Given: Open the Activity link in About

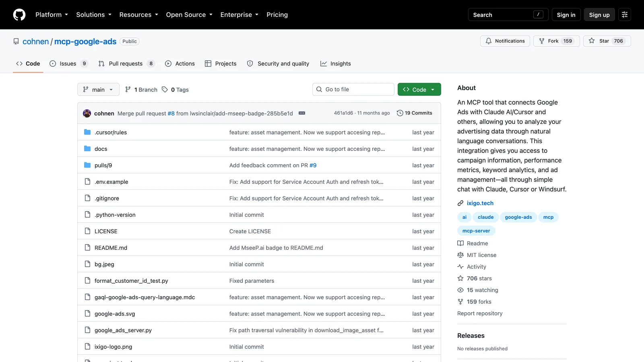Looking at the screenshot, I should pyautogui.click(x=472, y=267).
